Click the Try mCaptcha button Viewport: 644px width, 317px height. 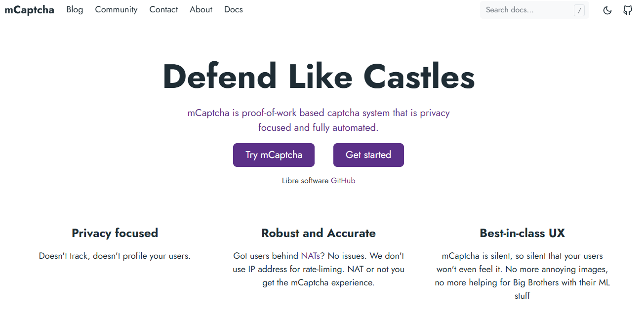click(x=274, y=155)
